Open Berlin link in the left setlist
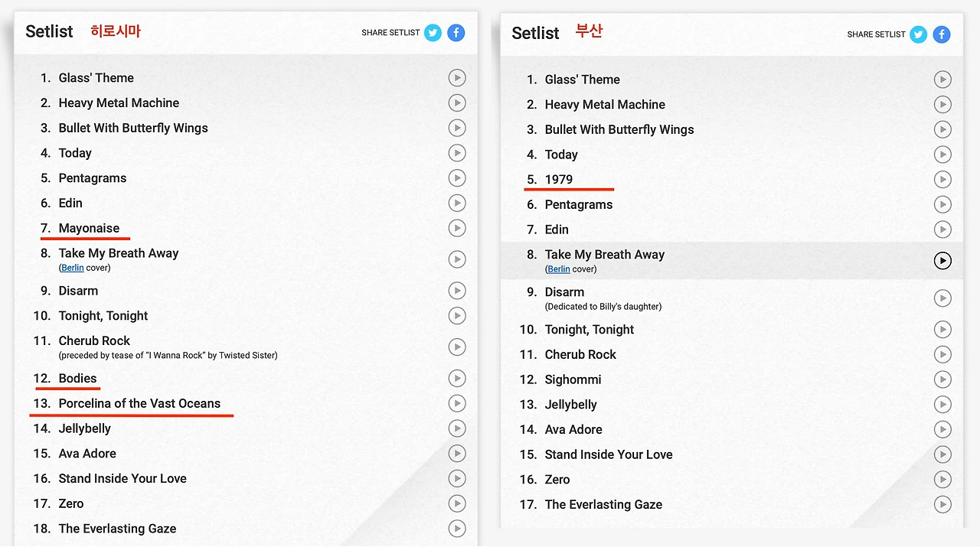This screenshot has width=980, height=547. [x=73, y=268]
